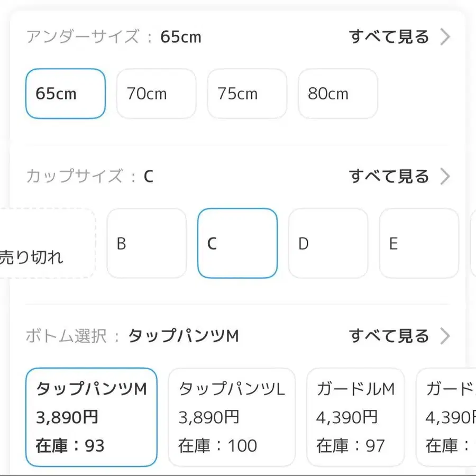476x476 pixels.
Task: Expand the chevron beside bottom selection すべて見る
Action: [x=446, y=335]
